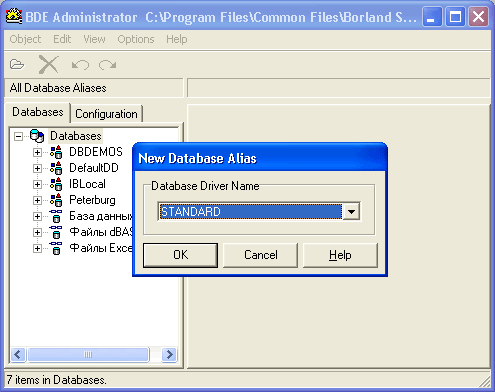Select the Peterburg alias icon
Screen dimensions: 495x392
[x=56, y=200]
